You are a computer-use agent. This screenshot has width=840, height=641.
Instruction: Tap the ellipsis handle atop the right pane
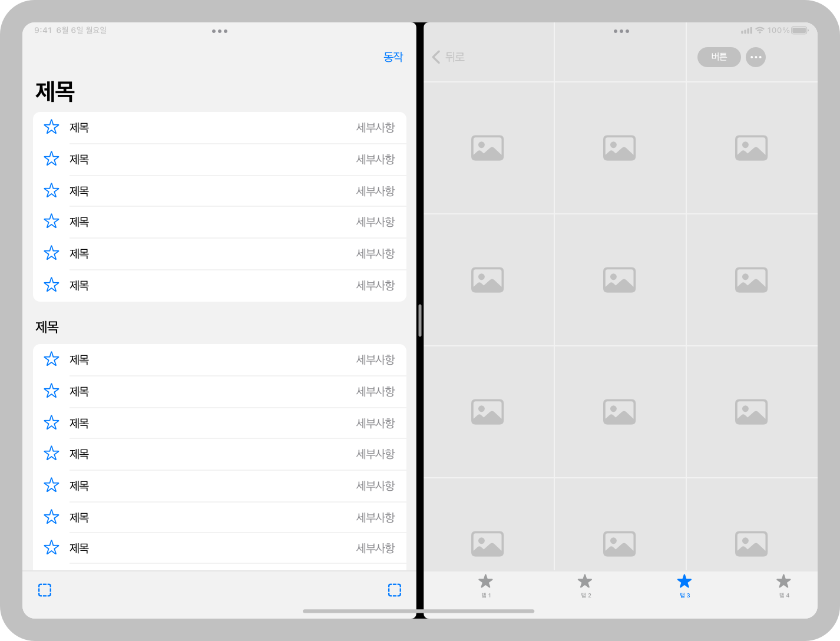pos(621,31)
